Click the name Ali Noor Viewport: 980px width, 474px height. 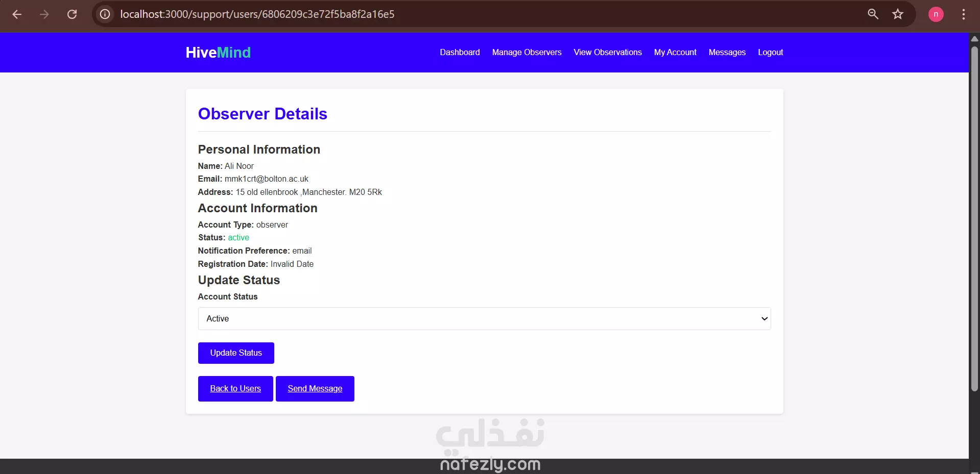point(239,166)
